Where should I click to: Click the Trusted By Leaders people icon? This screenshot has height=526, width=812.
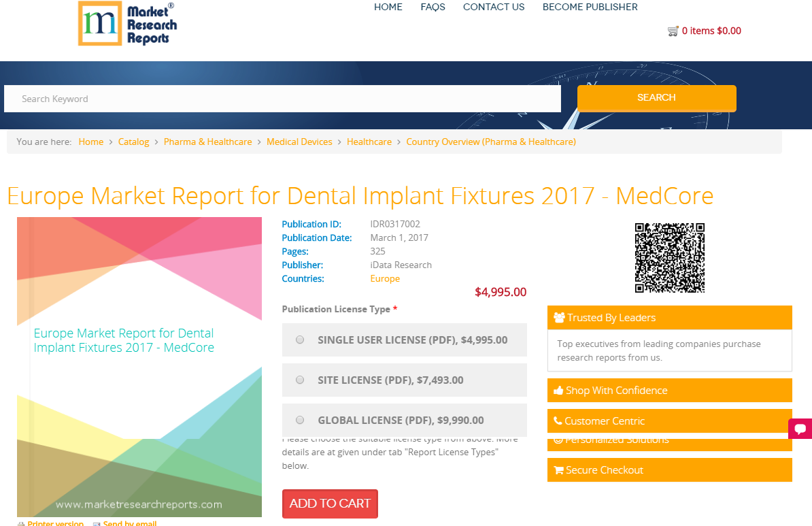(559, 318)
